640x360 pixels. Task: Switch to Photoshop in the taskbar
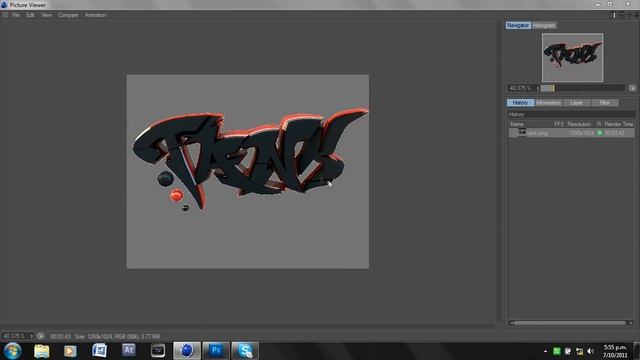click(x=216, y=351)
